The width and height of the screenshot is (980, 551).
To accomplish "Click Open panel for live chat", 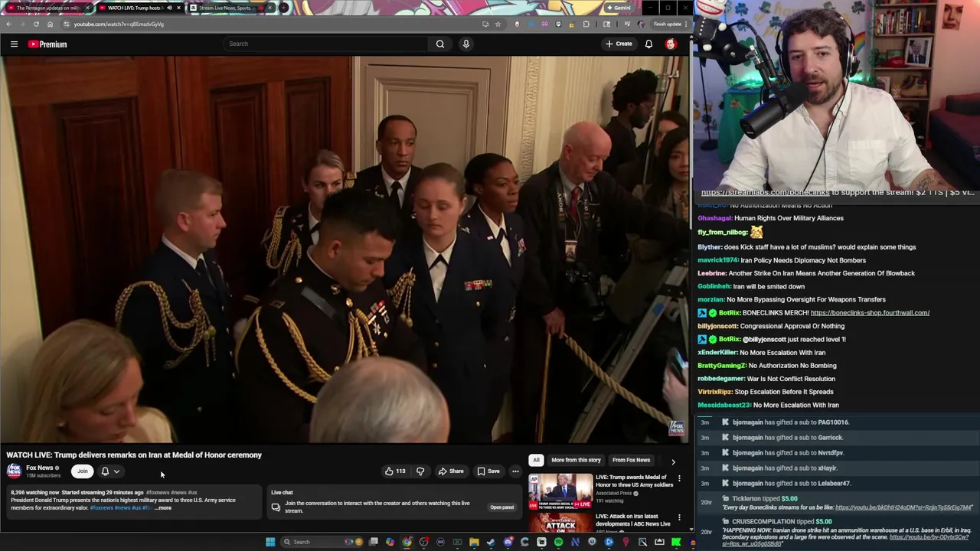I will (x=502, y=507).
